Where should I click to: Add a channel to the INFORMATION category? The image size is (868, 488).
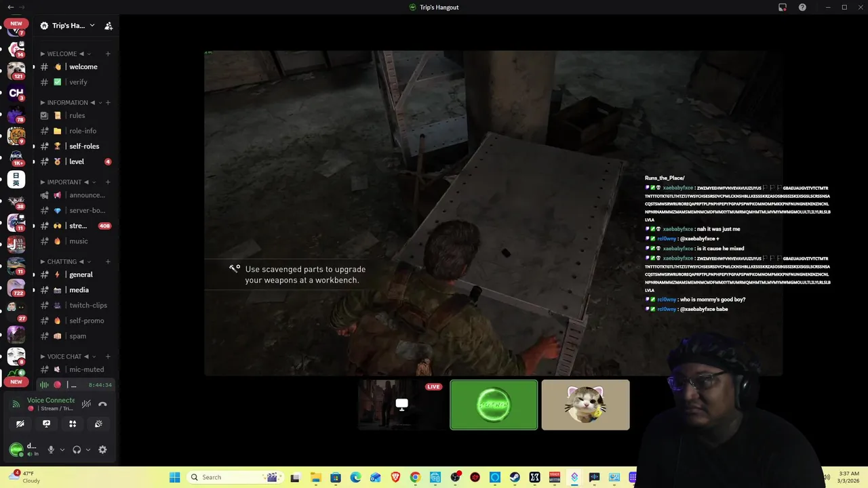(108, 102)
